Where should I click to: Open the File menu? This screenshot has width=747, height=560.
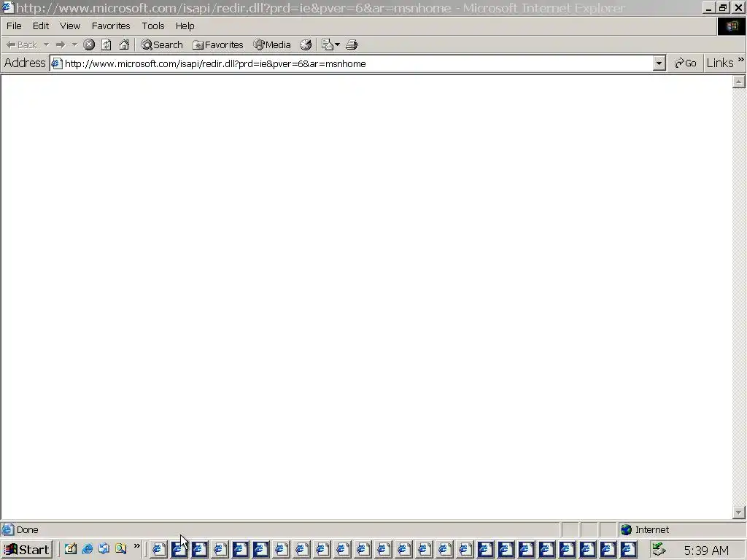[x=14, y=26]
